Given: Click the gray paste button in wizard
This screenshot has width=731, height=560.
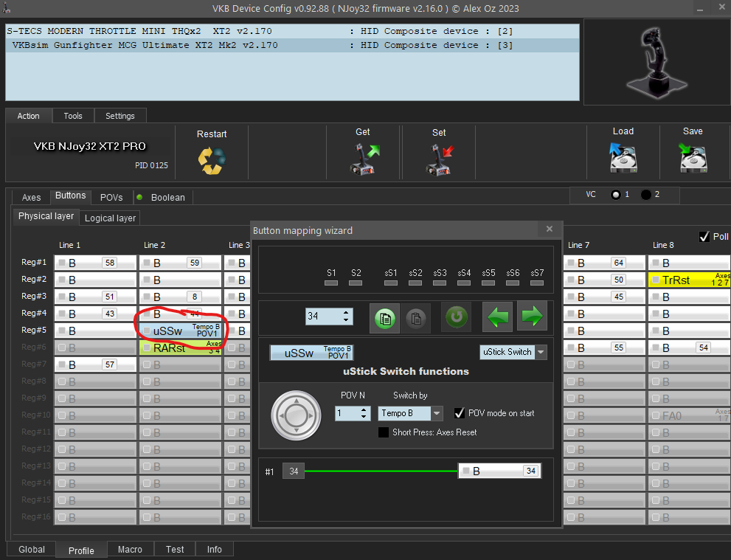Looking at the screenshot, I should tap(416, 318).
